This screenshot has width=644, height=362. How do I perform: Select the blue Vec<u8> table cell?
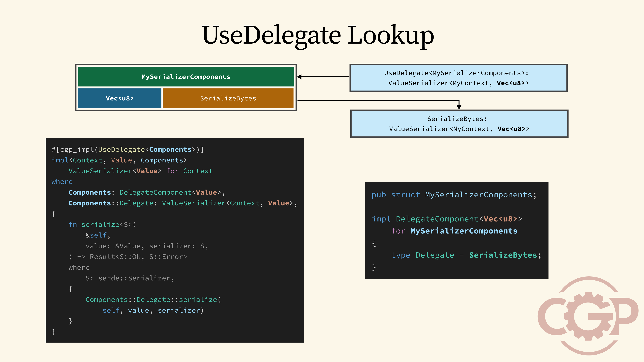pyautogui.click(x=120, y=98)
